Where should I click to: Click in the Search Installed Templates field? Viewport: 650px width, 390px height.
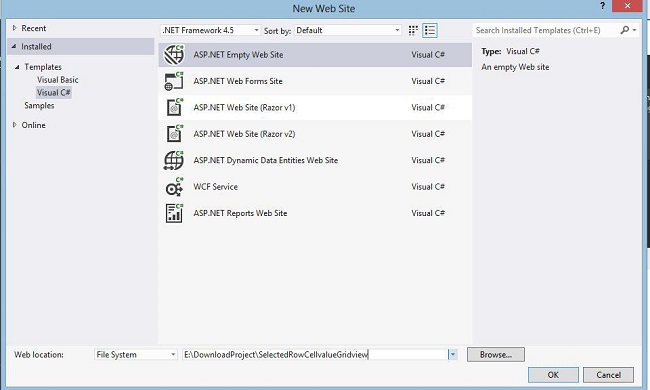point(545,30)
